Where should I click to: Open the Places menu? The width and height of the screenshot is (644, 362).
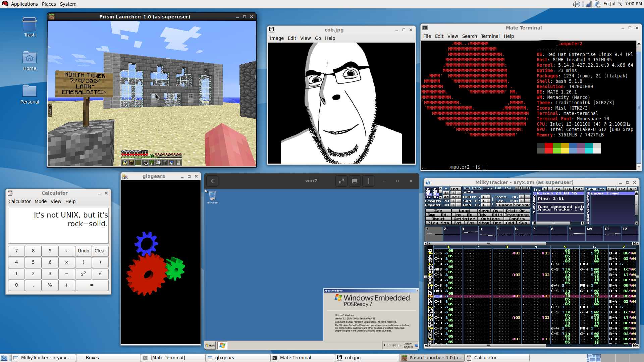click(49, 4)
